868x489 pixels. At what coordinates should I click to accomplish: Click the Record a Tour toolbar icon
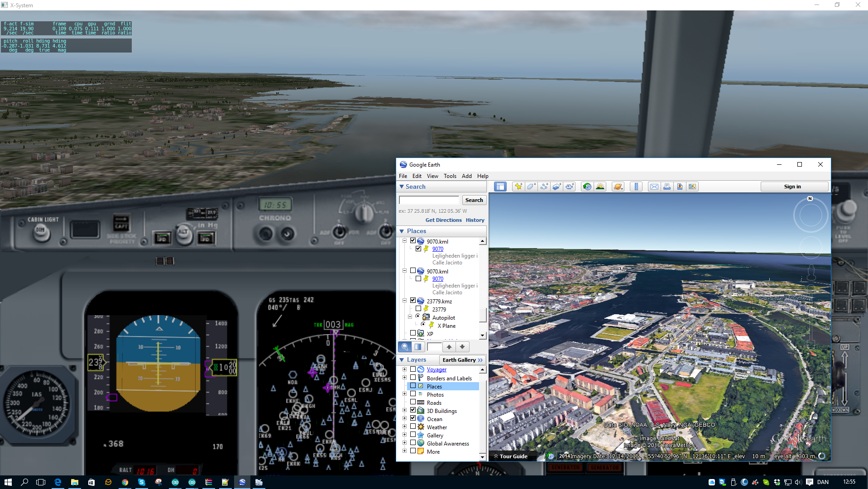pyautogui.click(x=569, y=187)
